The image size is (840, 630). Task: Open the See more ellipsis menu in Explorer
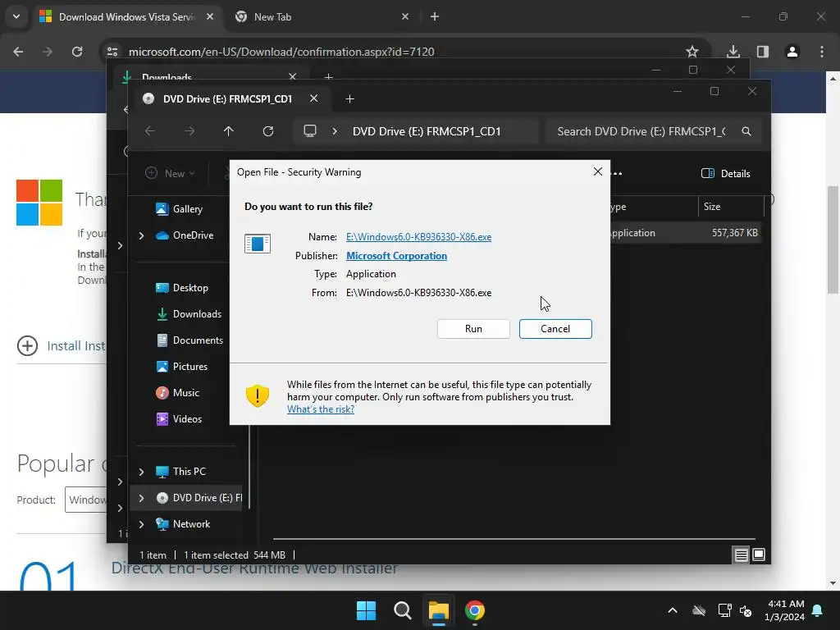(617, 174)
